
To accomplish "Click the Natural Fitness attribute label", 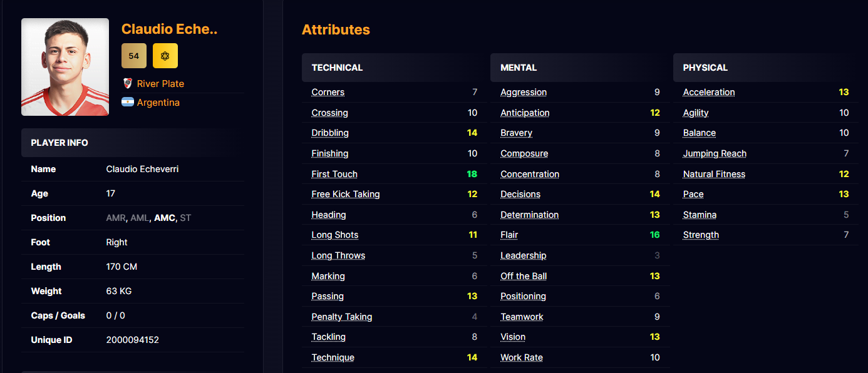I will tap(714, 174).
